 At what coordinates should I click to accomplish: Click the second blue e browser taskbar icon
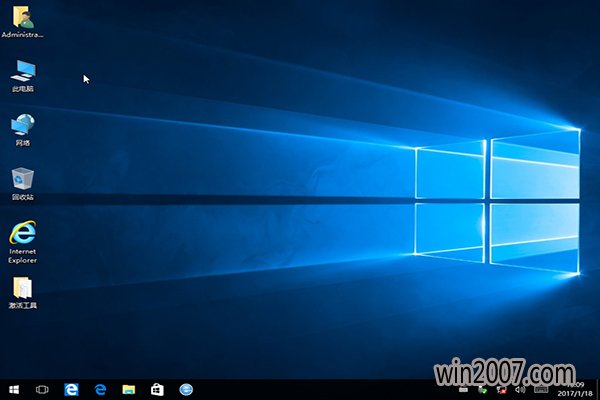click(100, 389)
